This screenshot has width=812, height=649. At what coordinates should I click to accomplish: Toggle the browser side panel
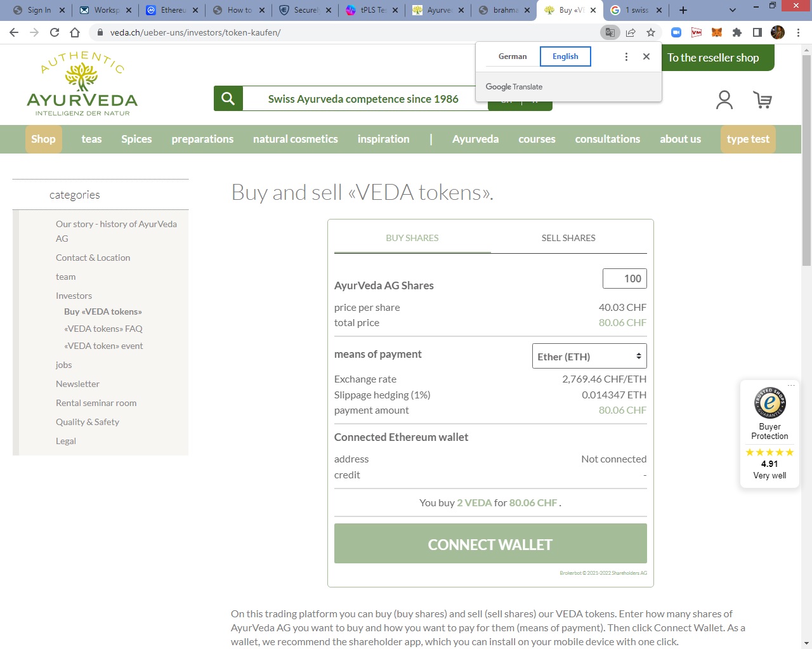click(x=757, y=32)
